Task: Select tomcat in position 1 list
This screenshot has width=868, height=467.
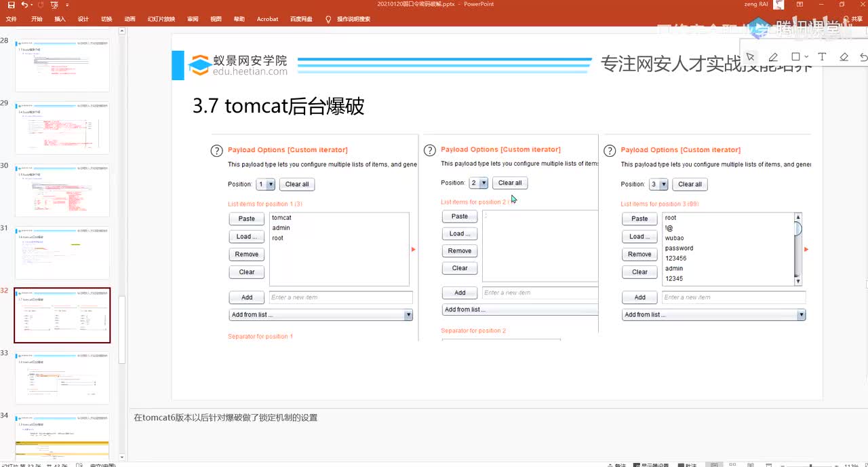Action: (281, 218)
